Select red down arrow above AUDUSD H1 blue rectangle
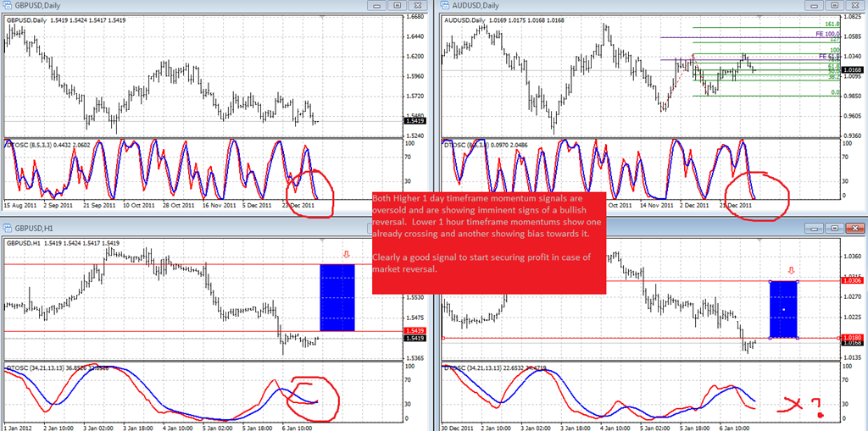Screen dimensions: 868x431 792,271
